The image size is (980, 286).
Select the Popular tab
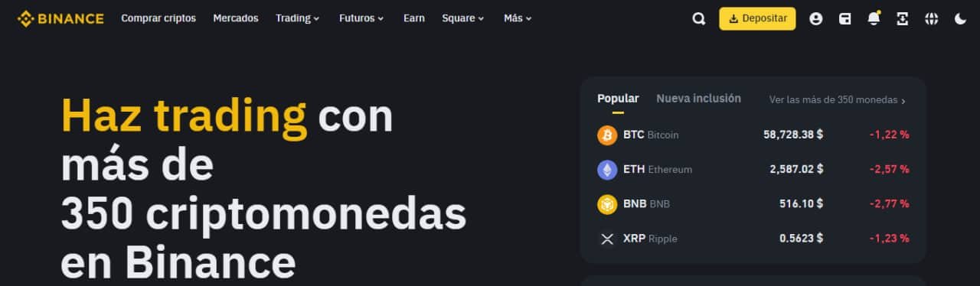[x=618, y=99]
